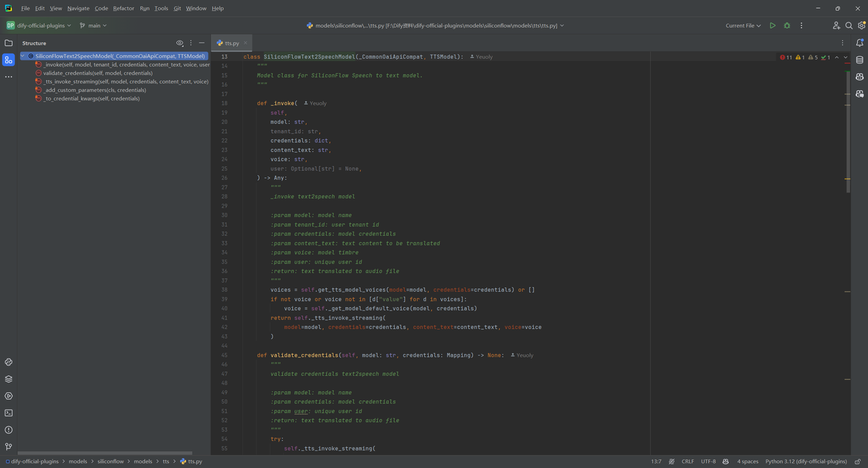Open the dify-official-plugins project dropdown
The height and width of the screenshot is (468, 868).
tap(39, 26)
